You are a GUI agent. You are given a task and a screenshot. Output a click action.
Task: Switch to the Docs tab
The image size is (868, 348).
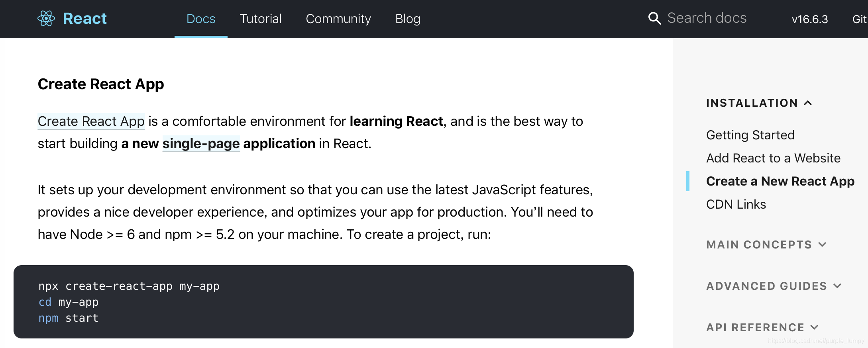click(201, 19)
